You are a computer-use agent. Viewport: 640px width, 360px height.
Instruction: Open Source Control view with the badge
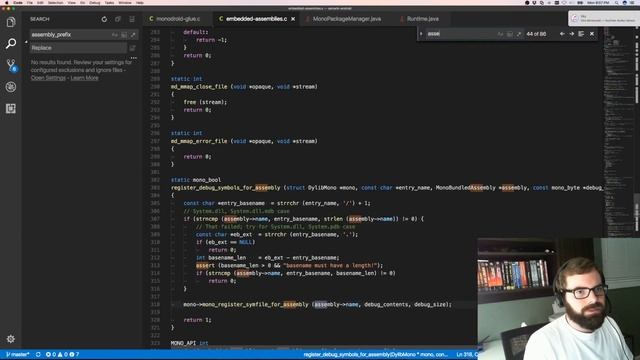pos(11,65)
